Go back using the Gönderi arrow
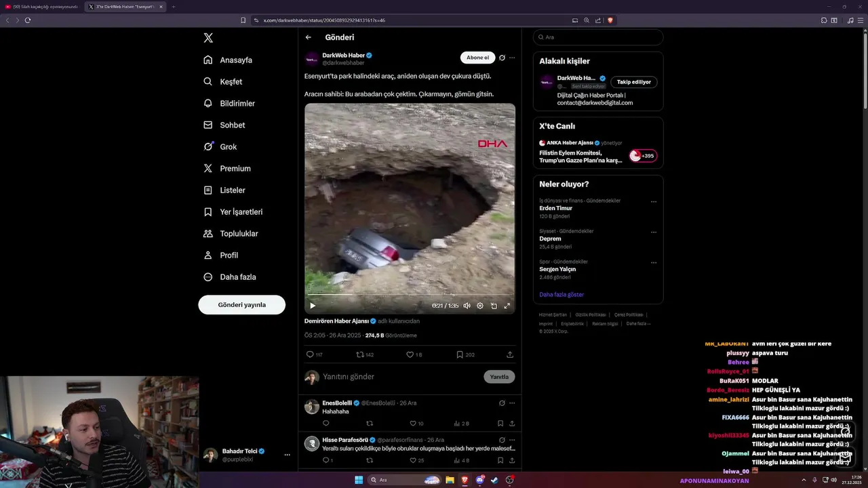Screen dimensions: 868x488 pyautogui.click(x=309, y=37)
